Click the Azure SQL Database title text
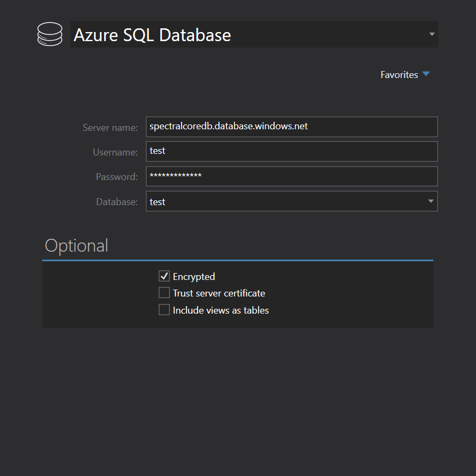 click(x=152, y=35)
